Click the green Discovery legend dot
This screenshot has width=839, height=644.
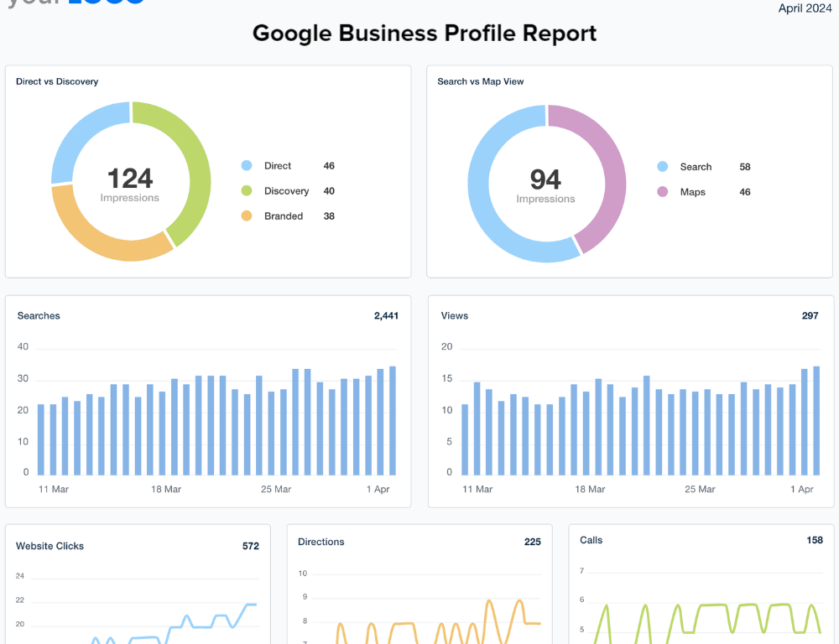[247, 191]
